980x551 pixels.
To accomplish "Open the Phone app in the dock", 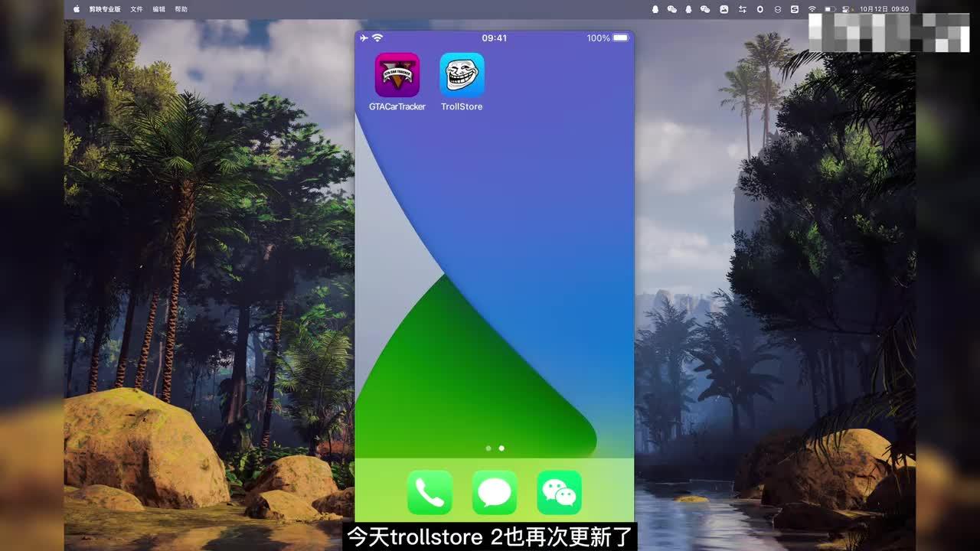I will pos(430,492).
